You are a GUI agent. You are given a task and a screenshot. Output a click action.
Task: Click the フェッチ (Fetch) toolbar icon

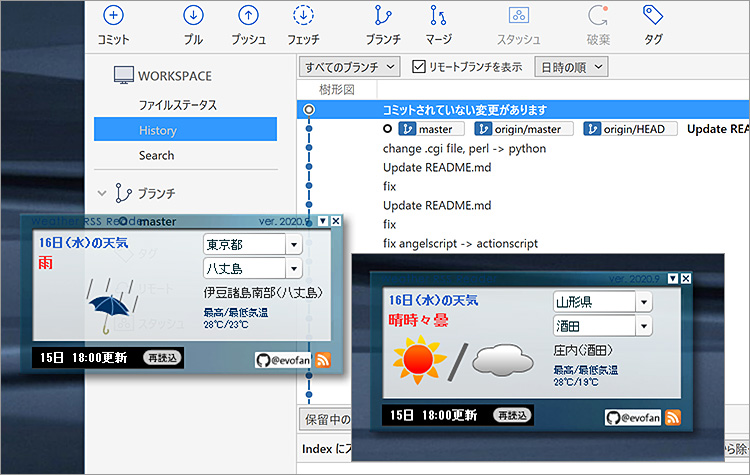coord(303,15)
